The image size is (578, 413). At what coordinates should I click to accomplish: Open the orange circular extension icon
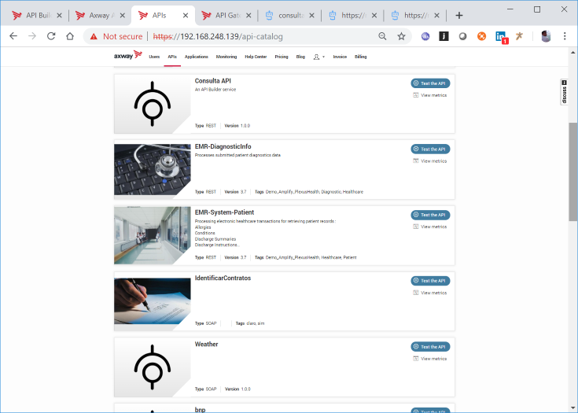pyautogui.click(x=481, y=36)
